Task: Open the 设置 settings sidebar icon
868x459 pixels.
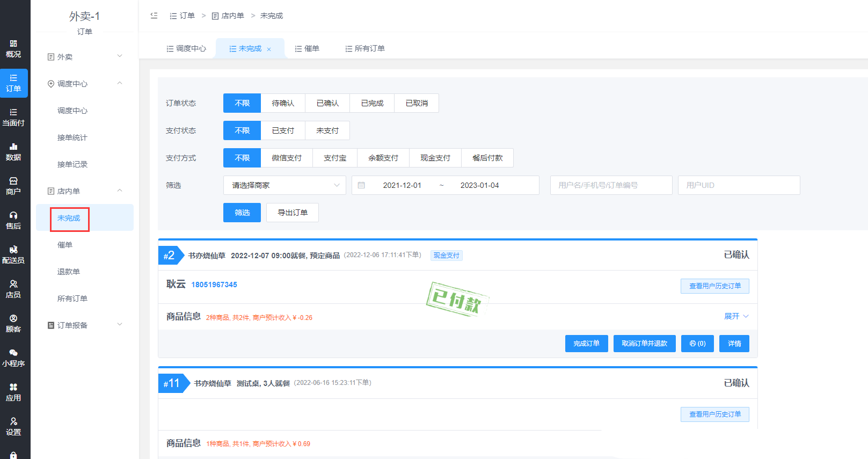Action: point(13,427)
